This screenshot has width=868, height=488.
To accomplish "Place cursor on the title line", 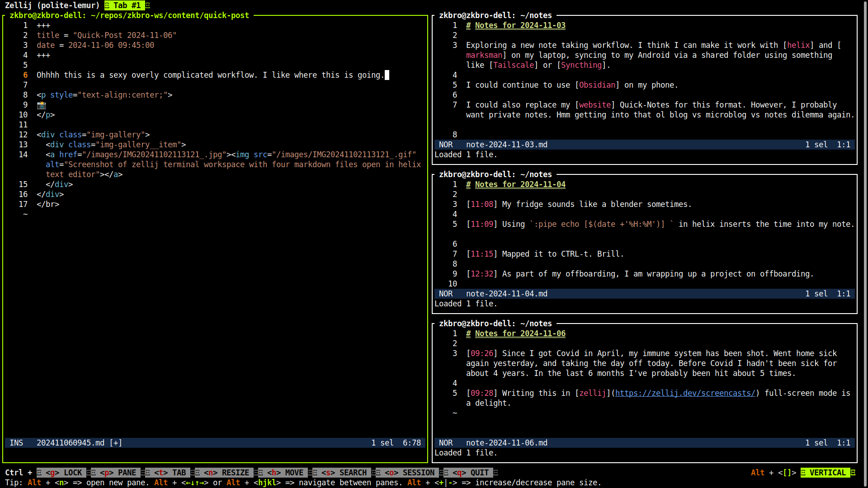I will tap(106, 35).
